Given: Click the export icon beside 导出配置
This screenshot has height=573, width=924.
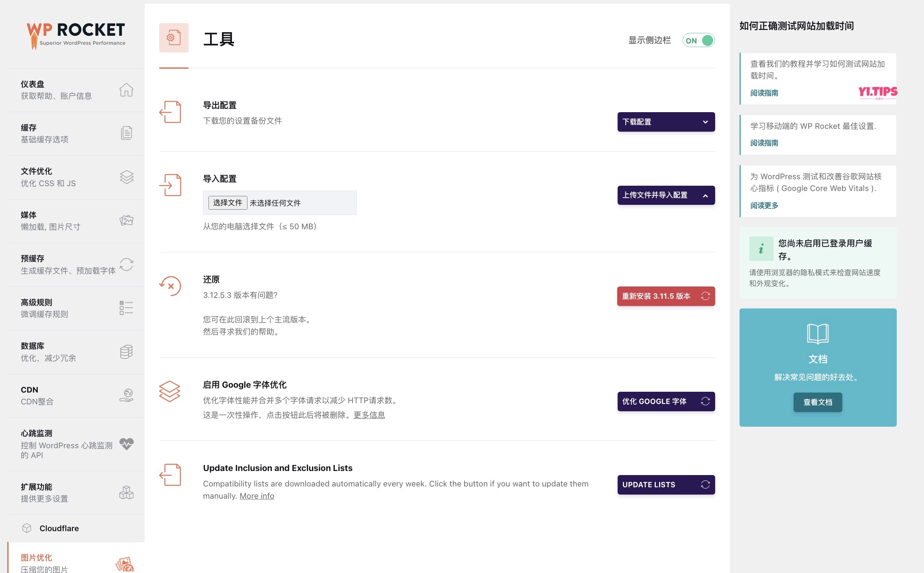Looking at the screenshot, I should 170,112.
